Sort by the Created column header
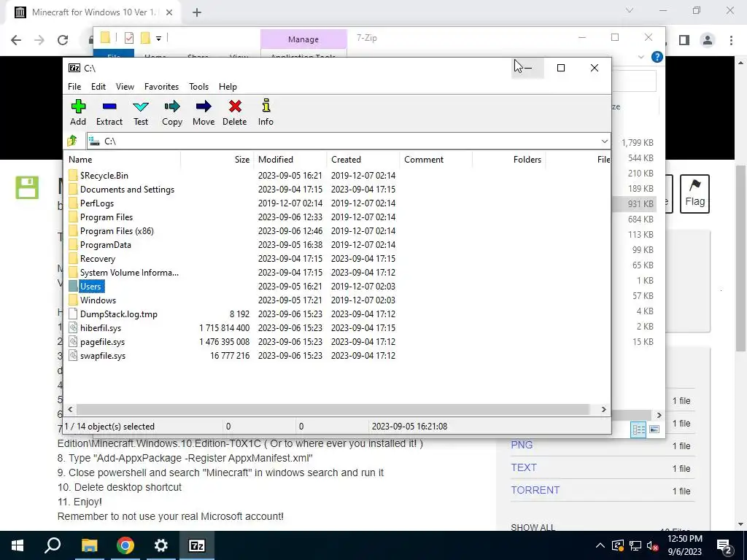 [363, 160]
